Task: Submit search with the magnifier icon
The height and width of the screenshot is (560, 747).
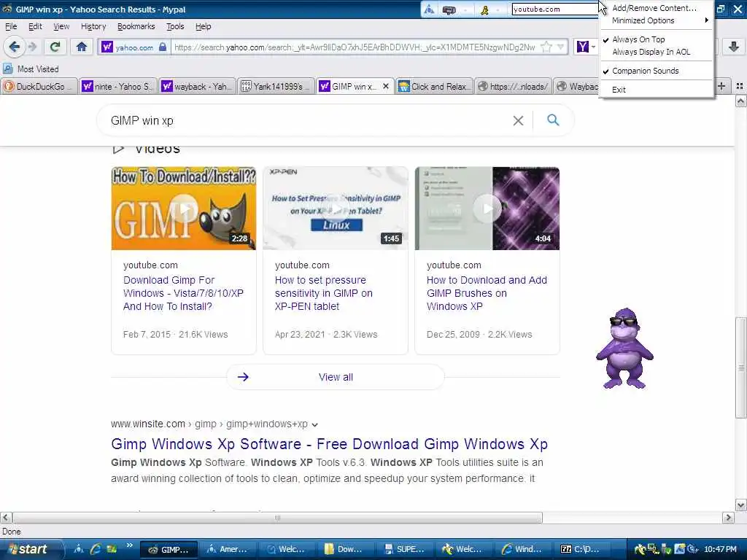Action: 553,120
